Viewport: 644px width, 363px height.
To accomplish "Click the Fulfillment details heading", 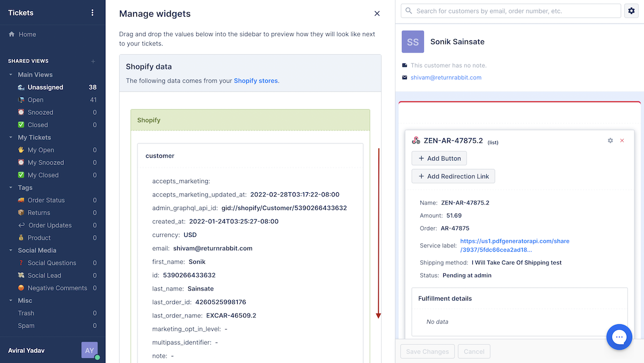I will pyautogui.click(x=445, y=299).
